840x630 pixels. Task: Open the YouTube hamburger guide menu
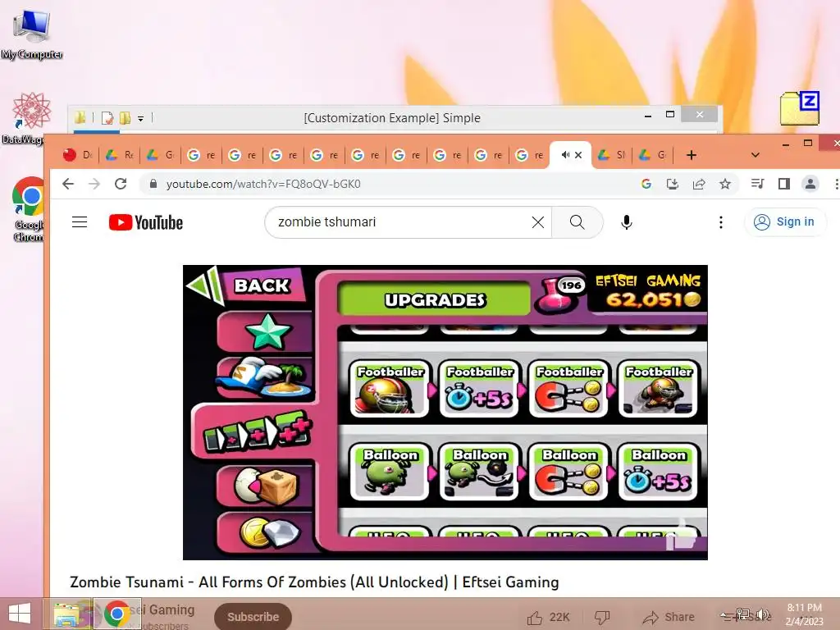click(80, 221)
